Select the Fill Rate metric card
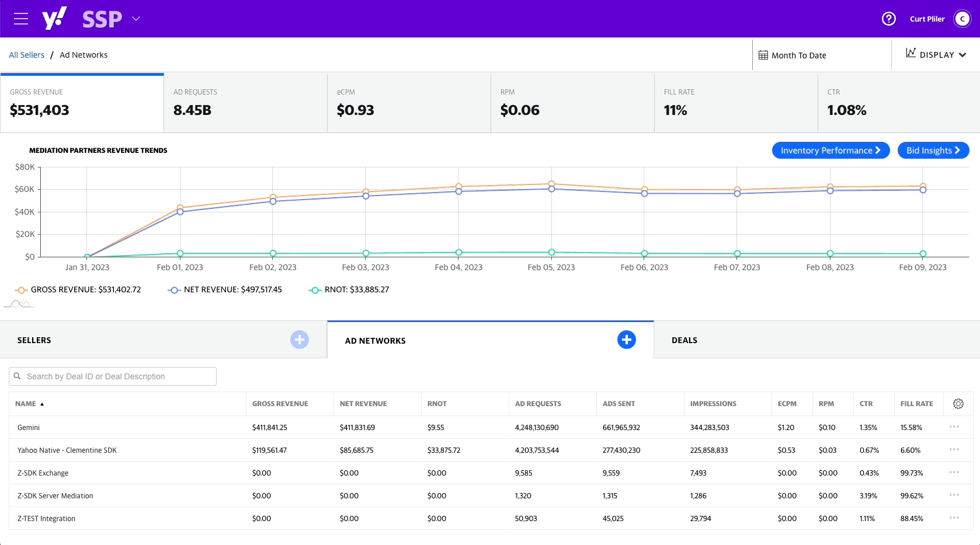Viewport: 980px width, 545px height. coord(736,103)
